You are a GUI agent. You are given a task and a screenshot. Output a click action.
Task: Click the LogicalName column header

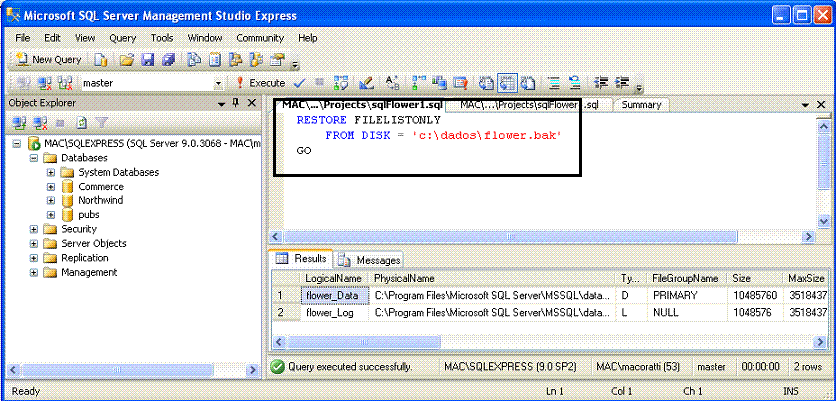(335, 278)
